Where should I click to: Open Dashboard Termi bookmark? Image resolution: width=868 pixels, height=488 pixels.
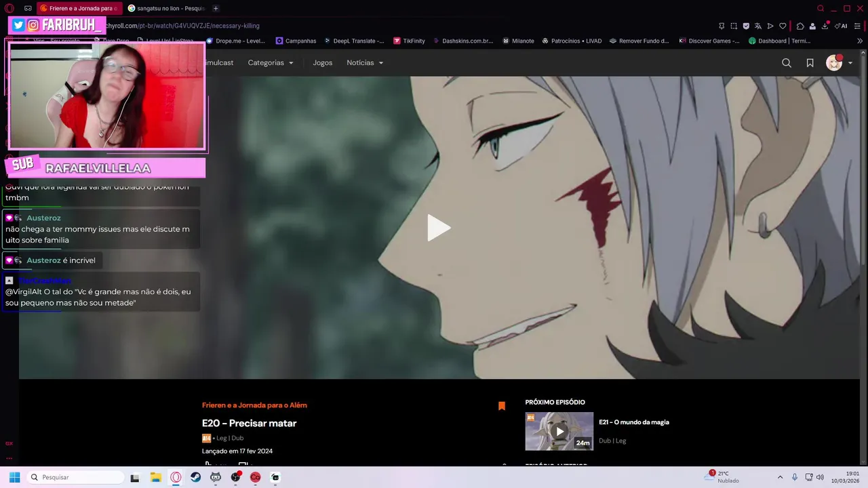point(779,41)
